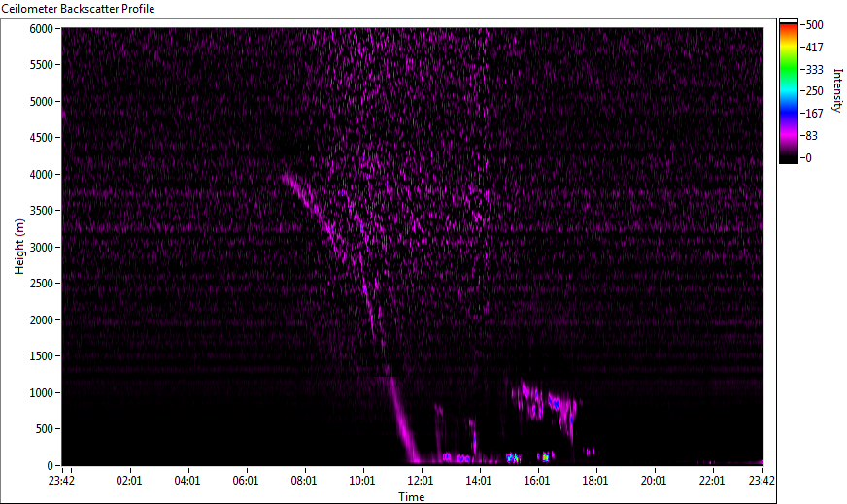Click the 04:01 time tick label

pyautogui.click(x=187, y=481)
